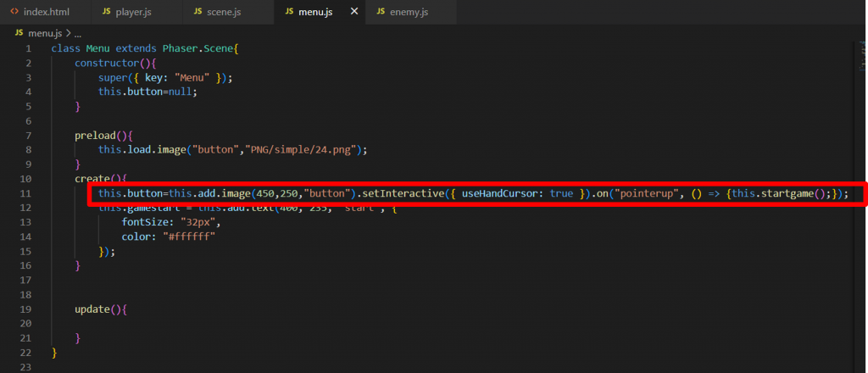Click setInteractive on line 11
This screenshot has width=868, height=373.
click(x=403, y=193)
